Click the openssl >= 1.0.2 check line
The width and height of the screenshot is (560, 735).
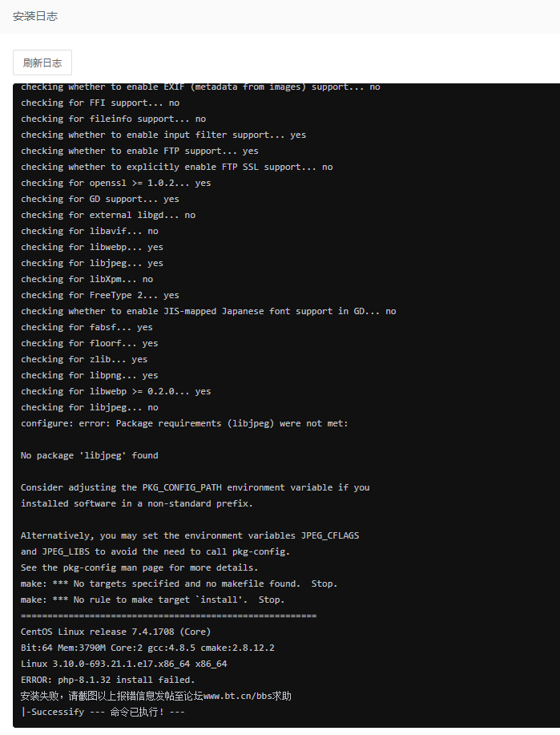pyautogui.click(x=116, y=183)
